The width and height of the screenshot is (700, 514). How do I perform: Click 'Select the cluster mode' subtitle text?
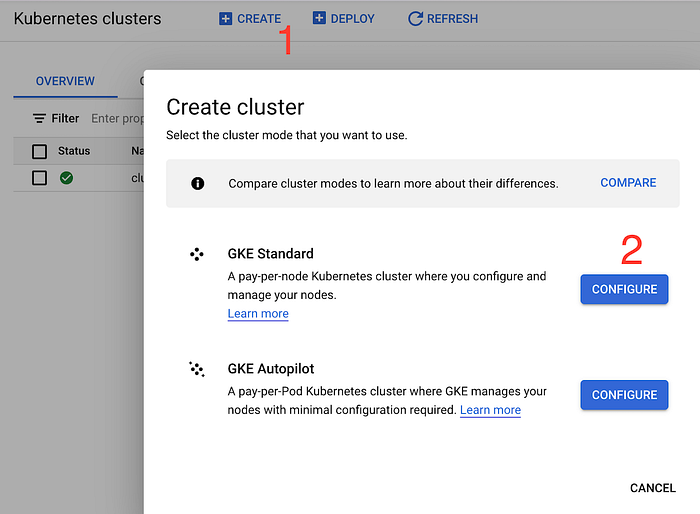(287, 135)
